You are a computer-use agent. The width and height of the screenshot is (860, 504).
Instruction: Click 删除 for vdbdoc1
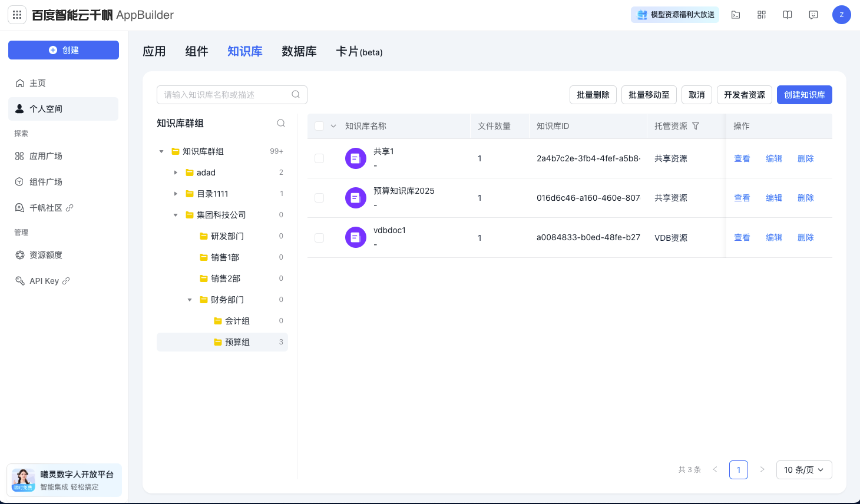coord(806,237)
